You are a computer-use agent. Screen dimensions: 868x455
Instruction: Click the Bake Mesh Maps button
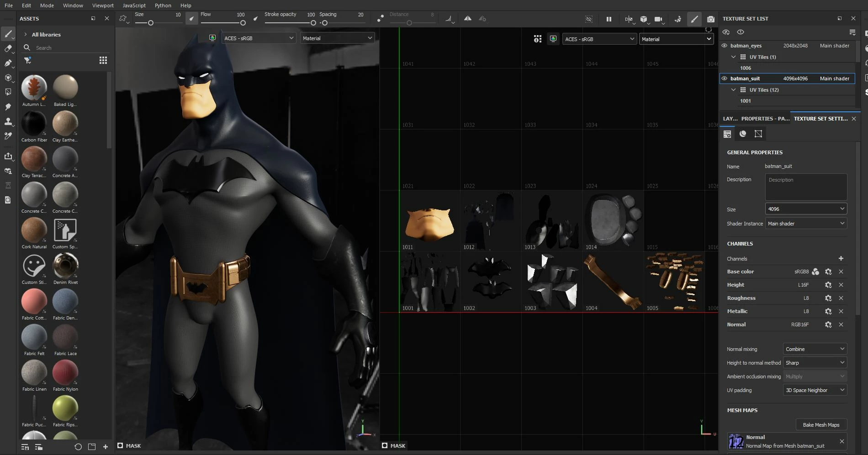821,425
